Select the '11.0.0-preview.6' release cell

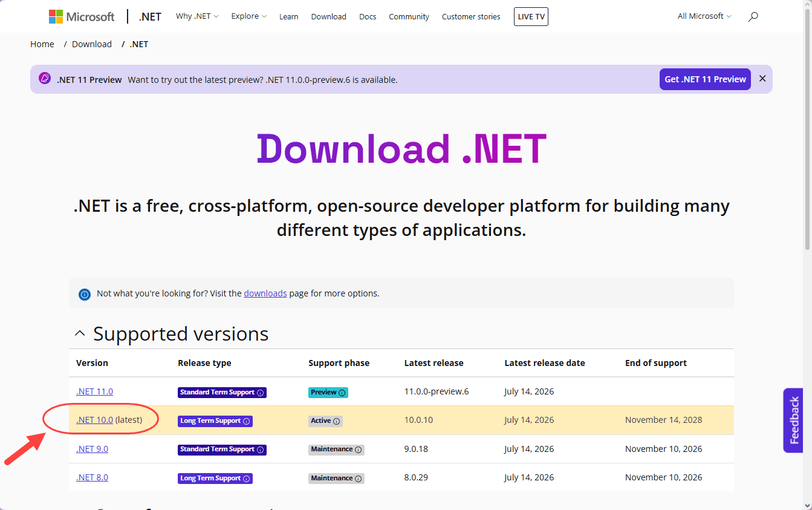point(437,391)
